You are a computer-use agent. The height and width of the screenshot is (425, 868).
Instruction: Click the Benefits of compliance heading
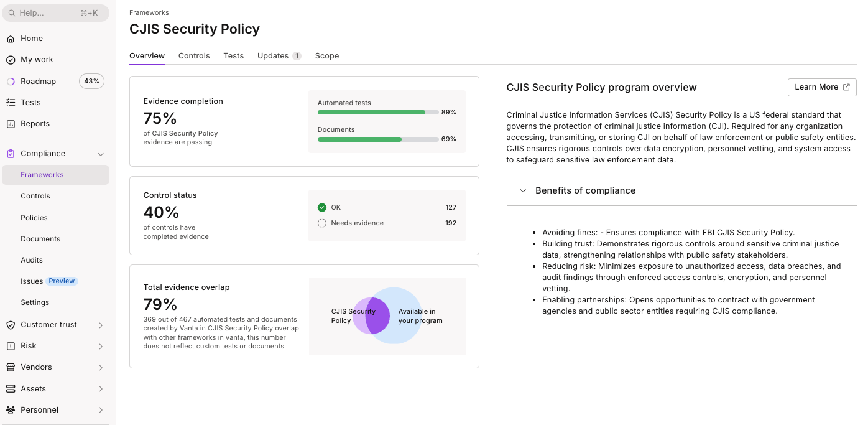[586, 191]
